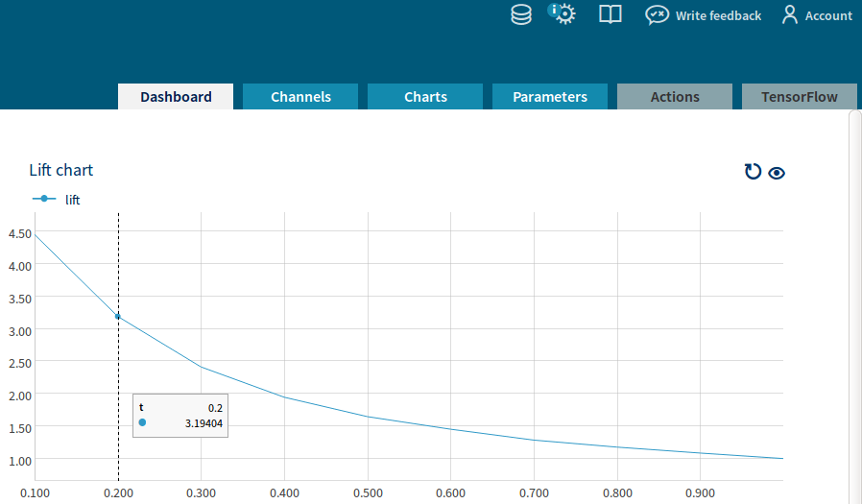Viewport: 862px width, 504px height.
Task: Toggle the lift series in legend
Action: pos(58,200)
